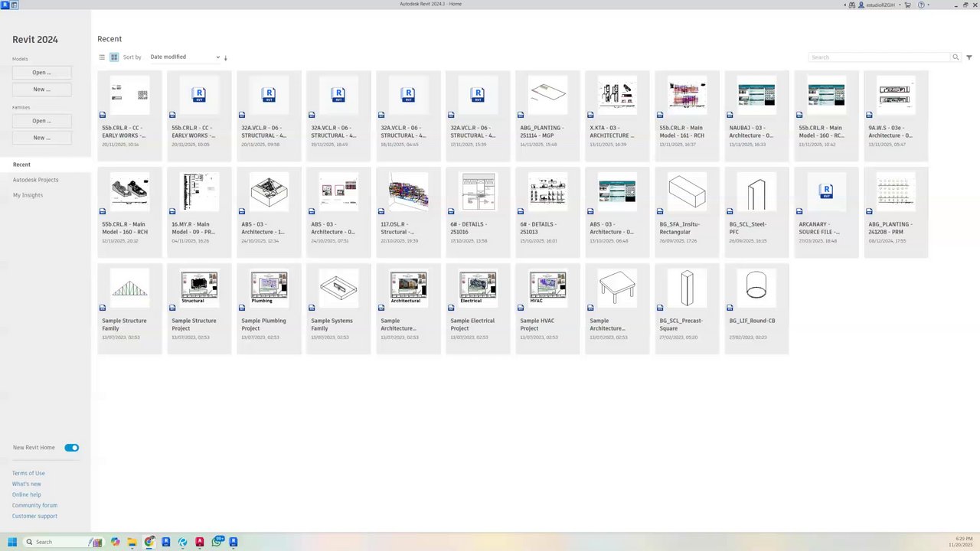Click New under Models
Screen dimensions: 980x551
click(42, 90)
